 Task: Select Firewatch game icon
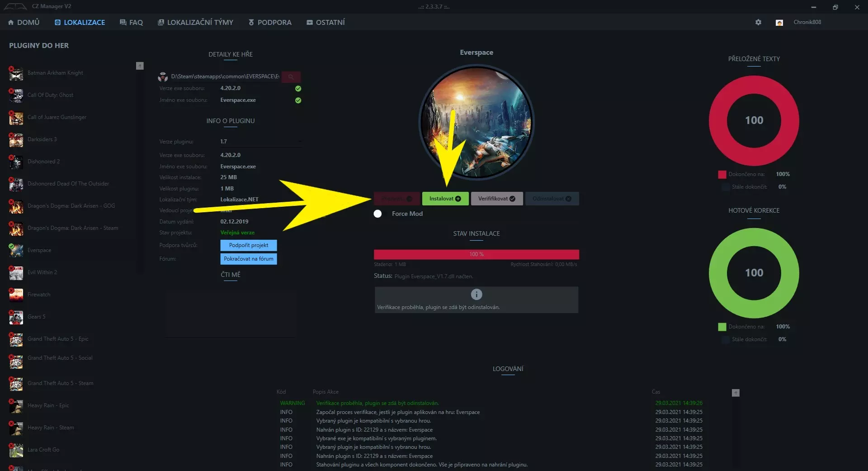16,295
